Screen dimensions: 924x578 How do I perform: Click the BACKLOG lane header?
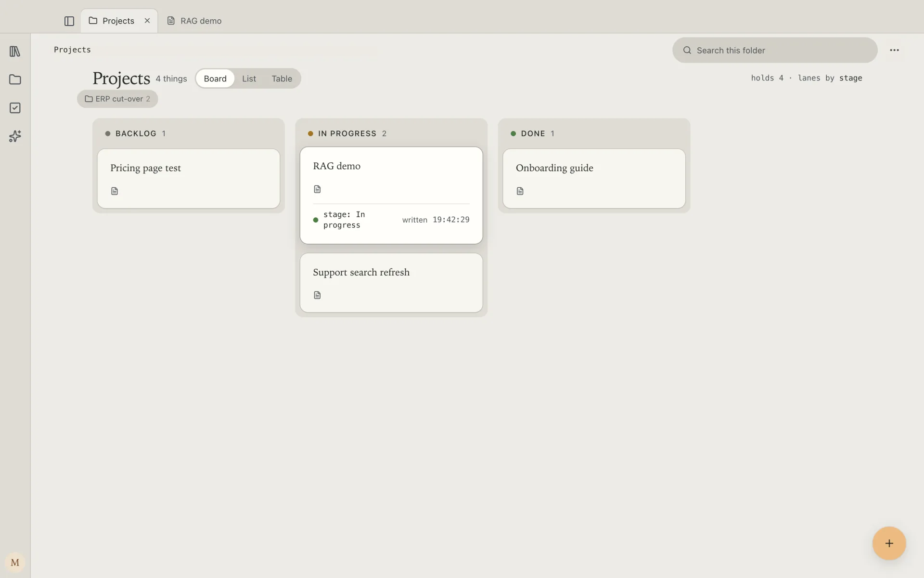(x=135, y=133)
